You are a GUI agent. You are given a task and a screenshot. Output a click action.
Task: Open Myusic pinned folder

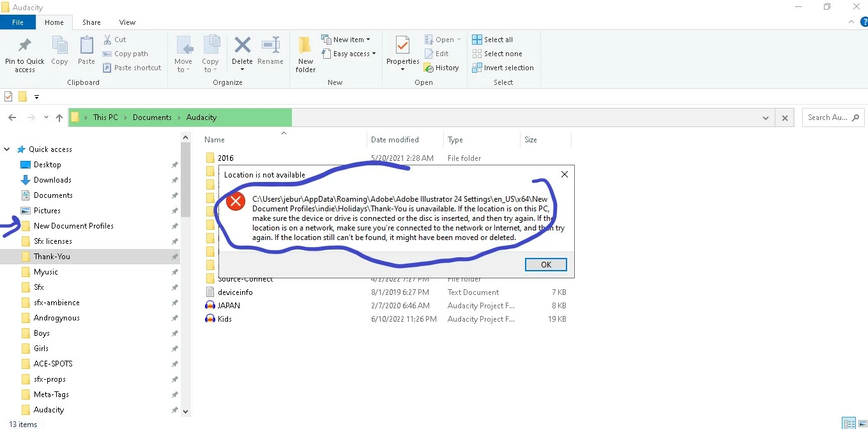(x=46, y=272)
